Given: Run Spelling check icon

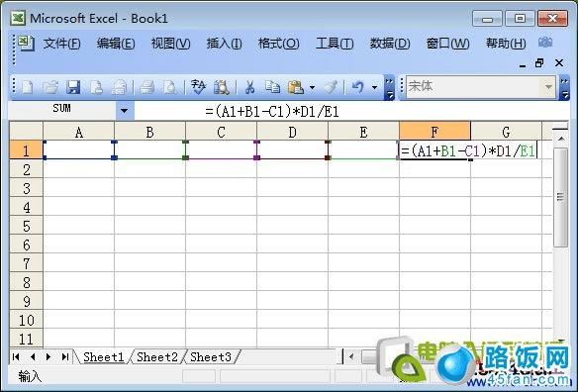Looking at the screenshot, I should point(198,87).
